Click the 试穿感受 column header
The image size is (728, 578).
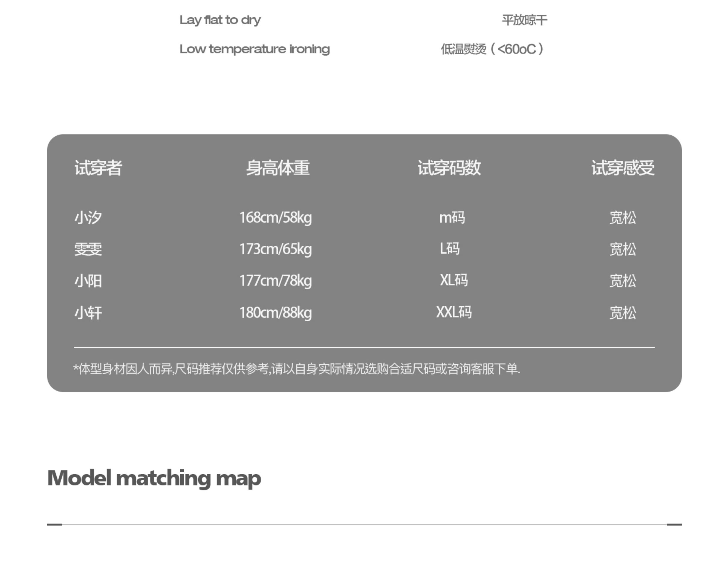tap(623, 168)
